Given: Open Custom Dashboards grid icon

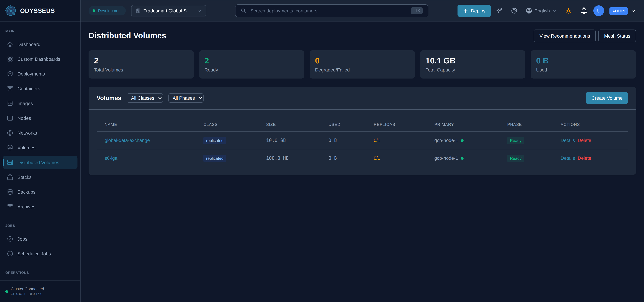Looking at the screenshot, I should click(10, 59).
